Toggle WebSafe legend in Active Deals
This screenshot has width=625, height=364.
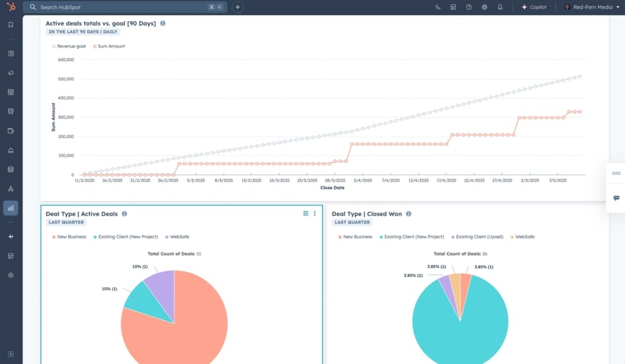177,237
